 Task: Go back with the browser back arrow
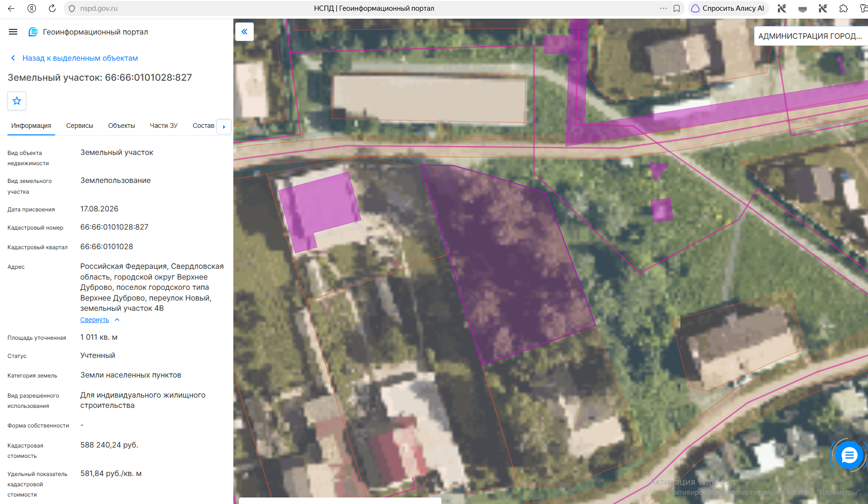[x=11, y=8]
